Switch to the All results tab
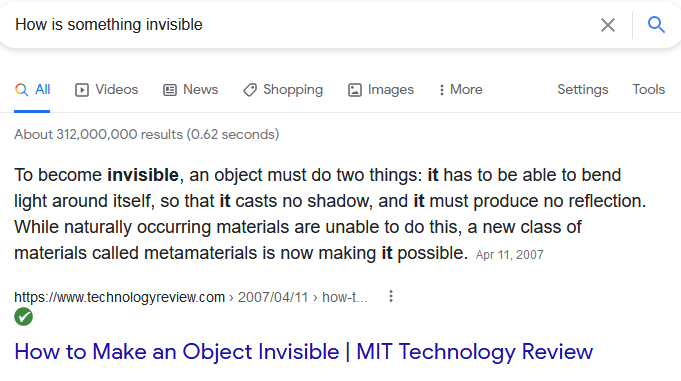Image resolution: width=681 pixels, height=381 pixels. pyautogui.click(x=33, y=89)
